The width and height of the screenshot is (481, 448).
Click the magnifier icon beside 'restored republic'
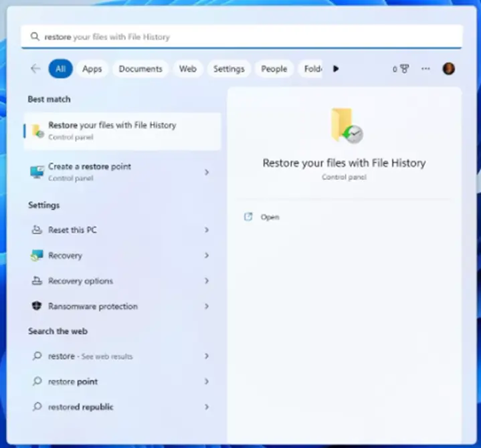click(x=37, y=407)
